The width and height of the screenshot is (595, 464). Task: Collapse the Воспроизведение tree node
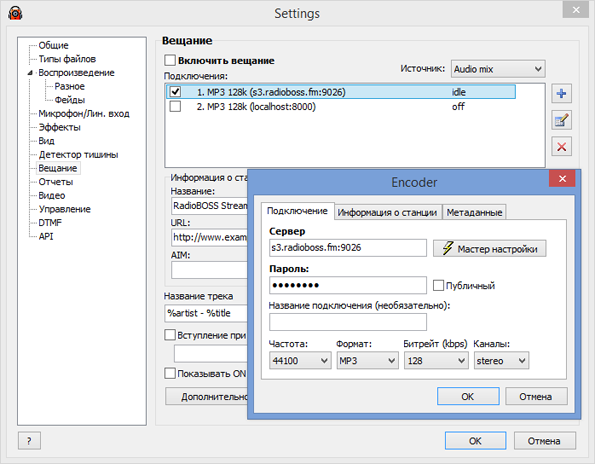[x=30, y=73]
